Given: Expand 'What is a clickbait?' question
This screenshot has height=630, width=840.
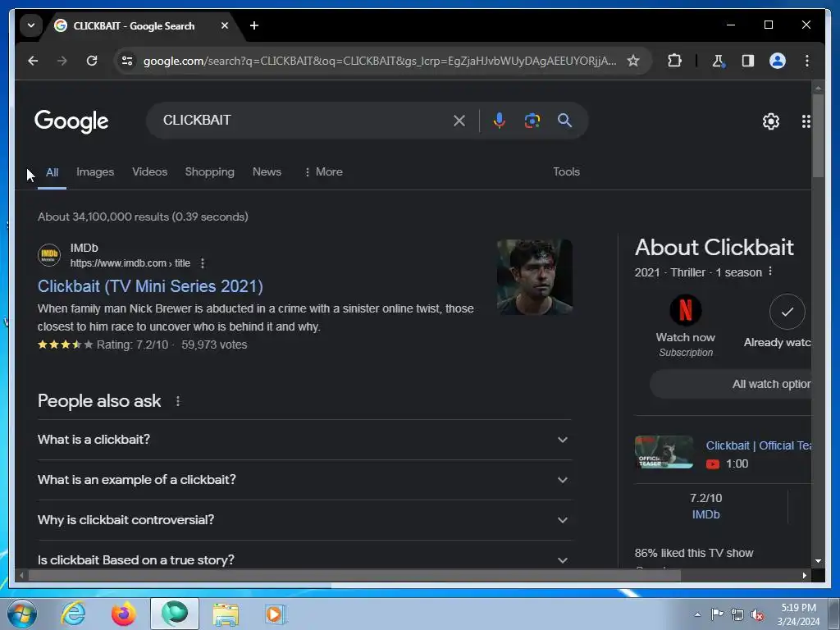Looking at the screenshot, I should click(x=304, y=440).
